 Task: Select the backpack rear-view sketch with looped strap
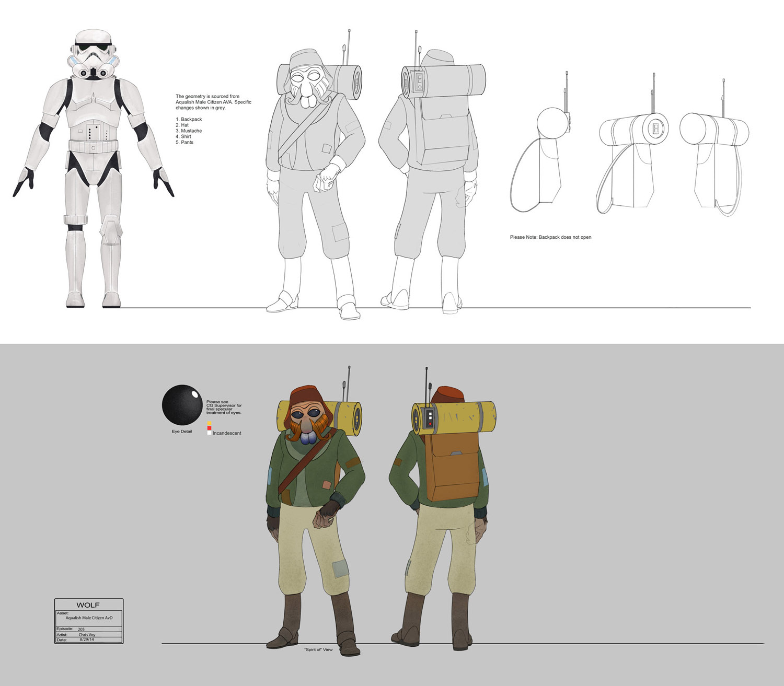click(714, 147)
